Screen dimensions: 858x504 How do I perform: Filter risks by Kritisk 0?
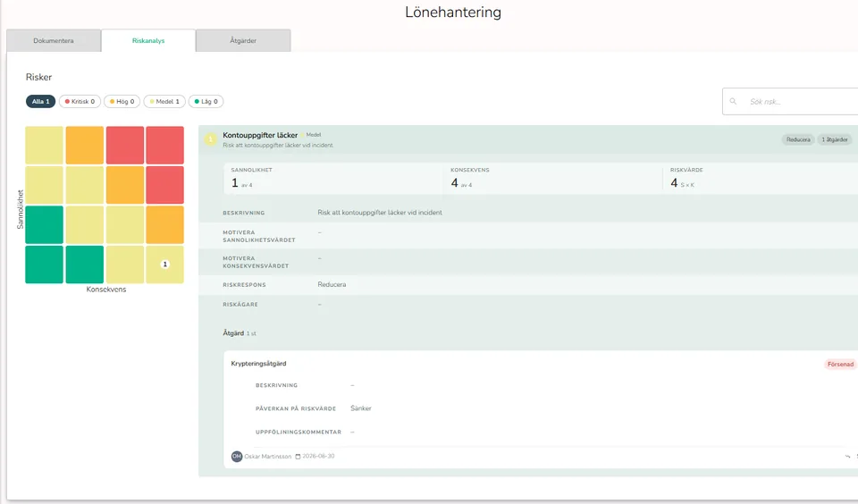pos(80,101)
